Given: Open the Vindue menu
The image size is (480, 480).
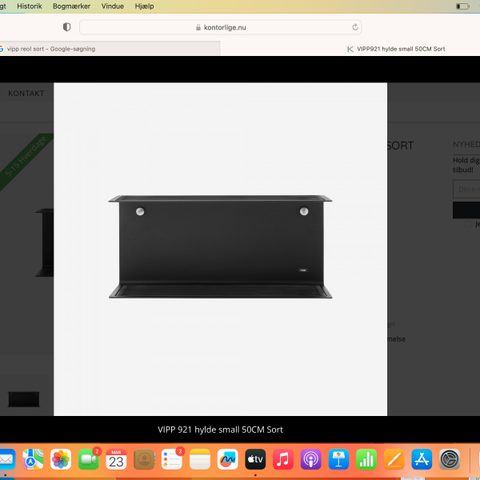Looking at the screenshot, I should pos(113,6).
